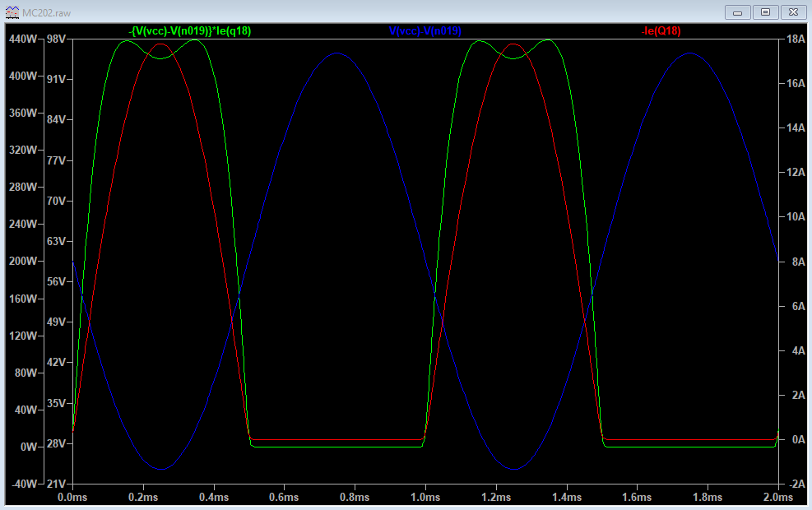Click the 18A current axis label
This screenshot has height=510, width=812.
coord(796,39)
